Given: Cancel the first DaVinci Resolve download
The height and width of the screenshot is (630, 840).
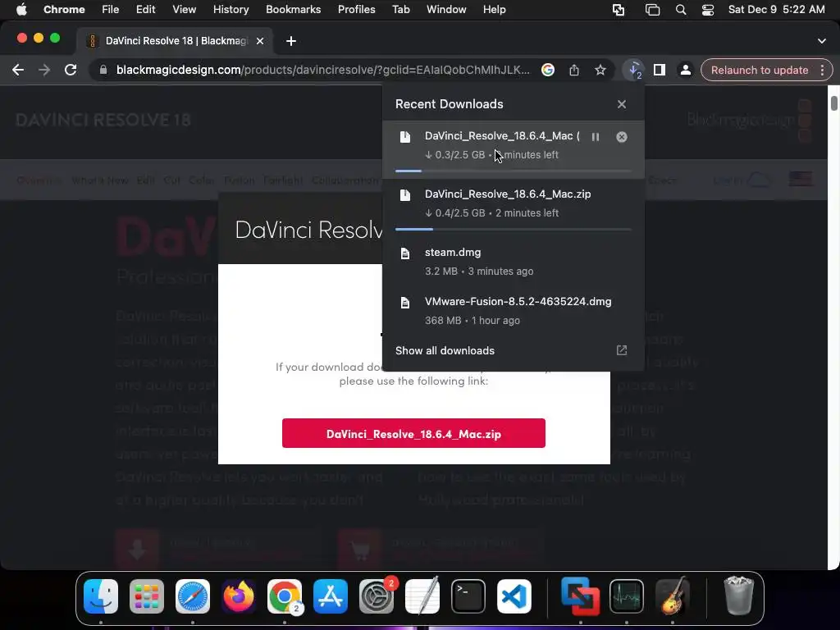Looking at the screenshot, I should [x=622, y=137].
